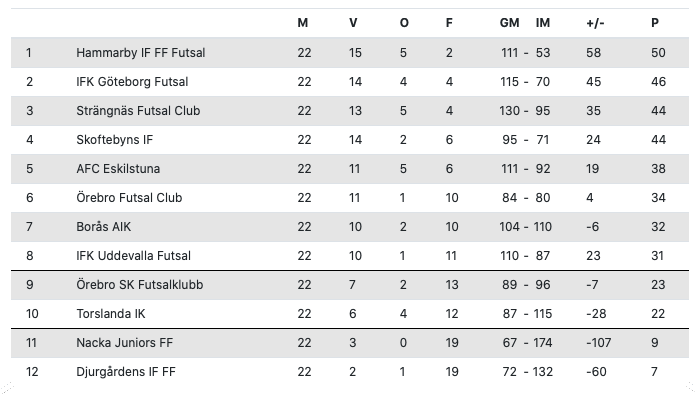
Task: Click Djurgårdens IF FF team name
Action: click(x=126, y=372)
